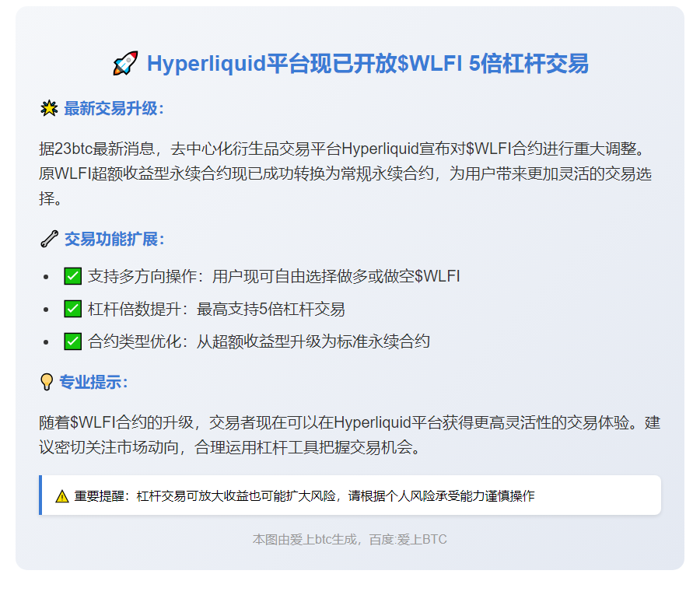700x595 pixels.
Task: Click the green checkmark beside 支持多方向操作
Action: coord(72,275)
